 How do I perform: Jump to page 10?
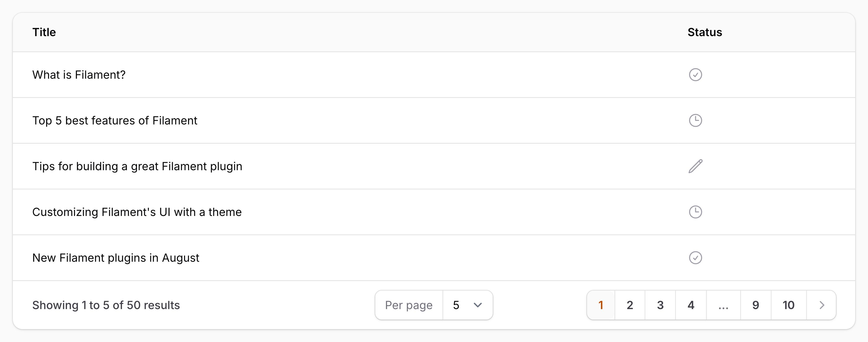point(788,305)
